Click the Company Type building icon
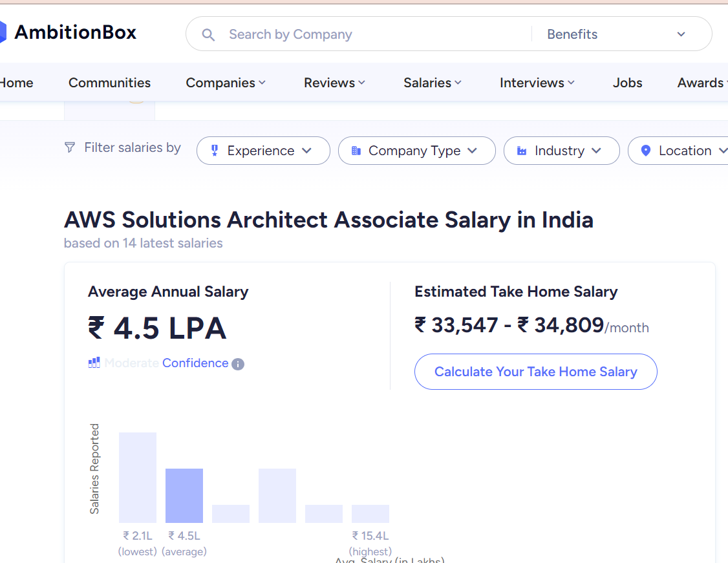 tap(356, 151)
